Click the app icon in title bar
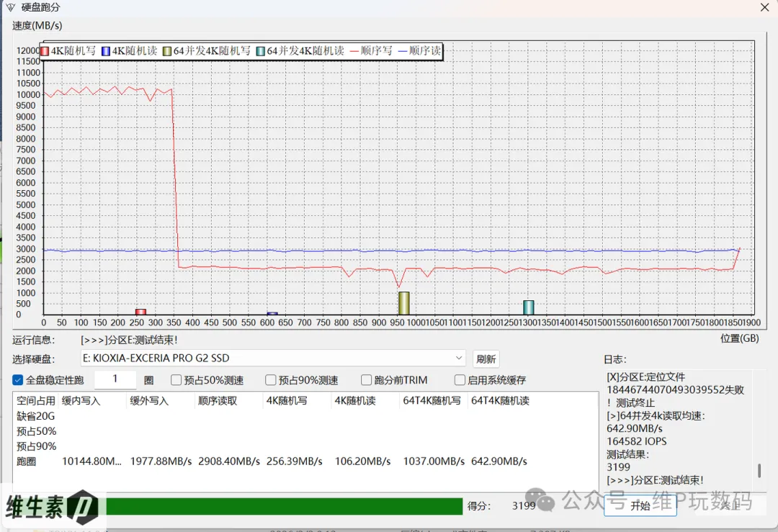 [x=10, y=7]
